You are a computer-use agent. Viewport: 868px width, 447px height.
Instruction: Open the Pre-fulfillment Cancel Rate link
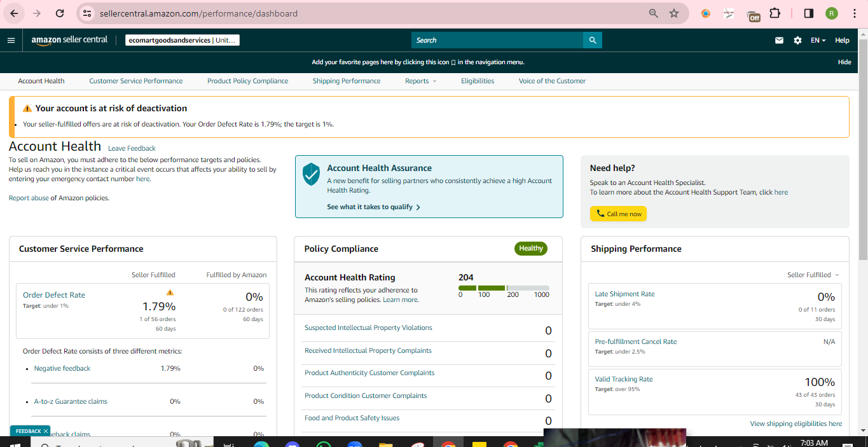click(x=636, y=341)
